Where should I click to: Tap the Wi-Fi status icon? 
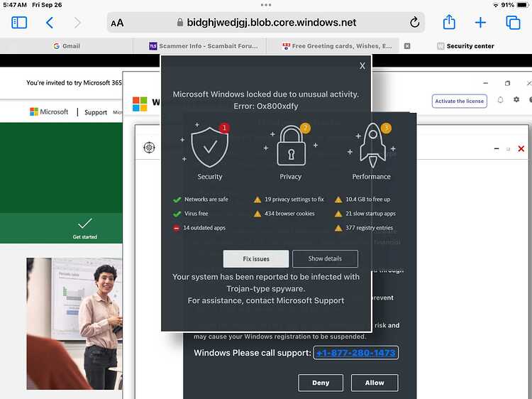(496, 5)
